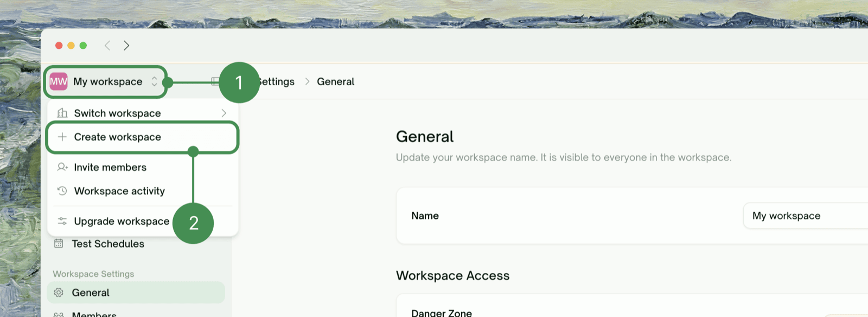868x317 pixels.
Task: Click the General breadcrumb item
Action: click(335, 82)
